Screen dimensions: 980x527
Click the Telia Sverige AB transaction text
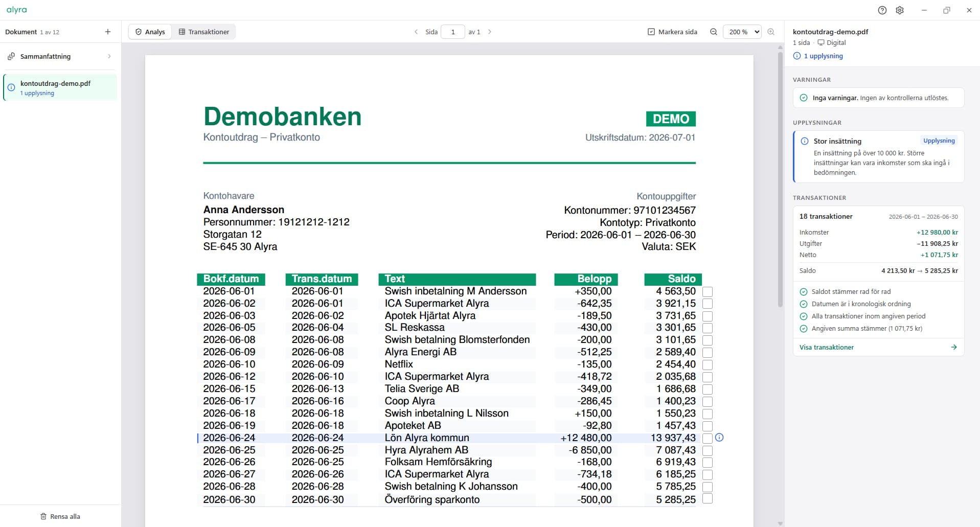422,389
